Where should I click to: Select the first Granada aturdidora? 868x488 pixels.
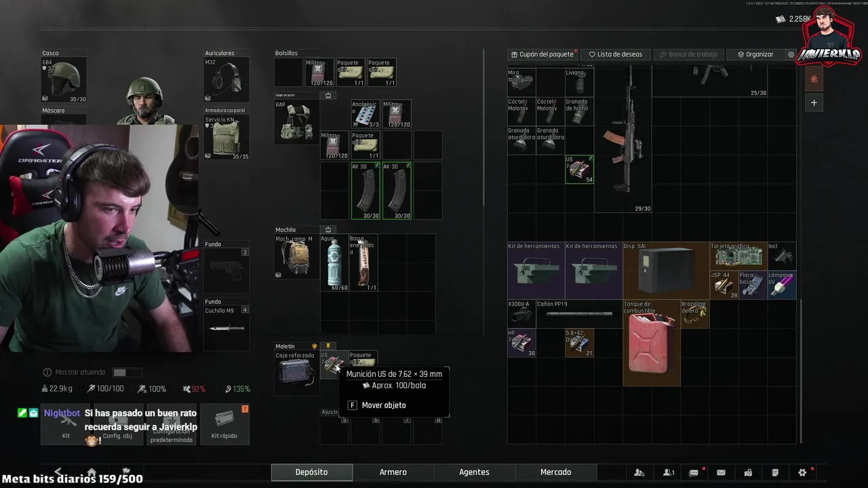pos(521,140)
